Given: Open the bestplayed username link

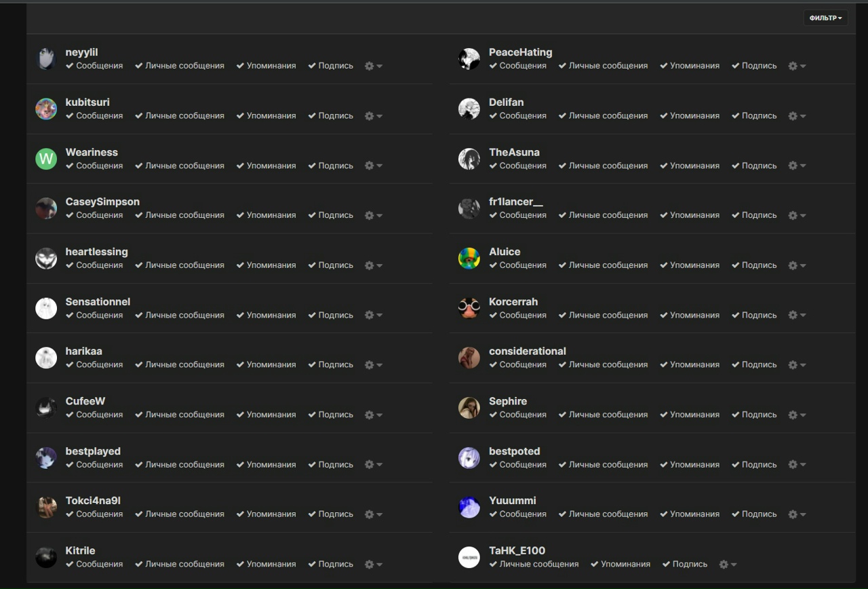Looking at the screenshot, I should click(93, 451).
